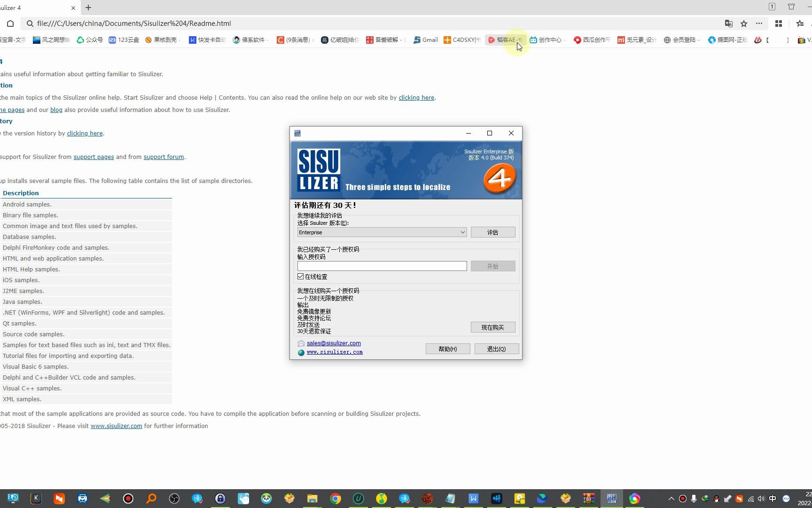Image resolution: width=812 pixels, height=508 pixels.
Task: Click the volume icon in system tray
Action: (x=761, y=499)
